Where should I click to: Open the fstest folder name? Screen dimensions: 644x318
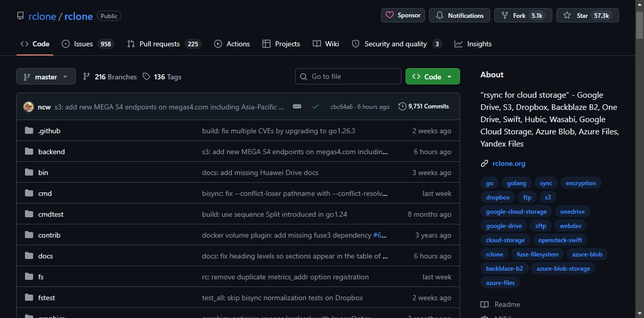[x=46, y=298]
